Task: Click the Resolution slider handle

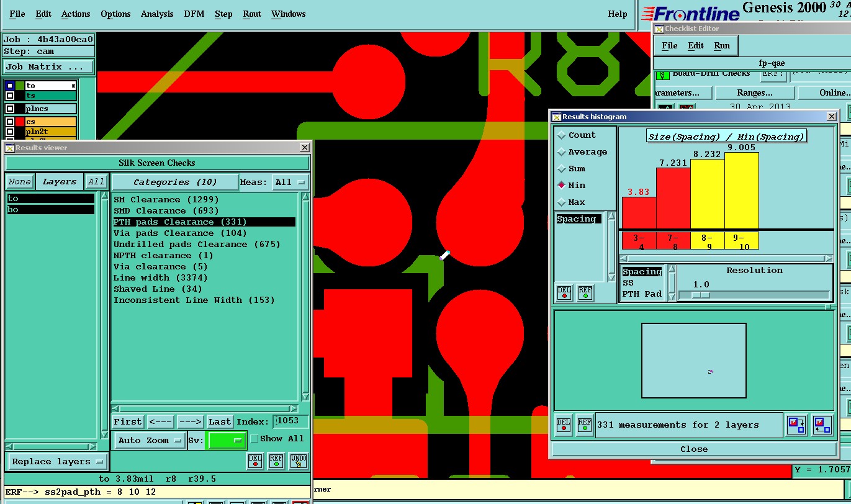Action: tap(700, 295)
